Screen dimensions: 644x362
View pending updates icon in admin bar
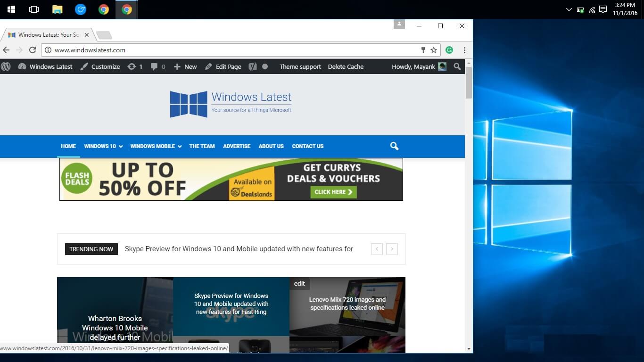pyautogui.click(x=134, y=66)
